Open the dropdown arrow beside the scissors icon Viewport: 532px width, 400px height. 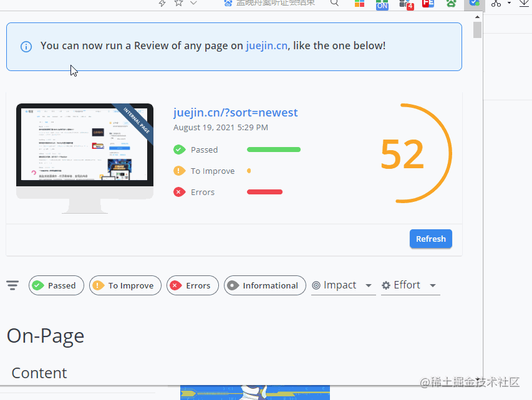pyautogui.click(x=509, y=3)
